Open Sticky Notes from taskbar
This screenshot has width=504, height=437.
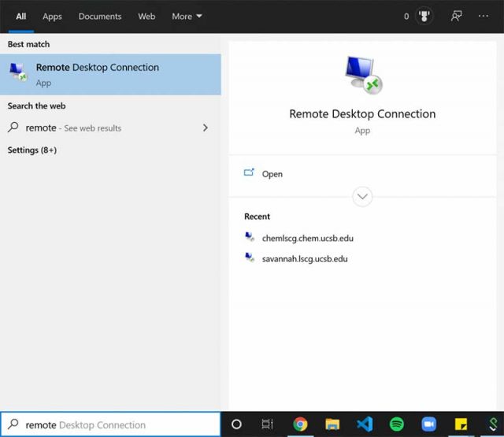pyautogui.click(x=461, y=424)
